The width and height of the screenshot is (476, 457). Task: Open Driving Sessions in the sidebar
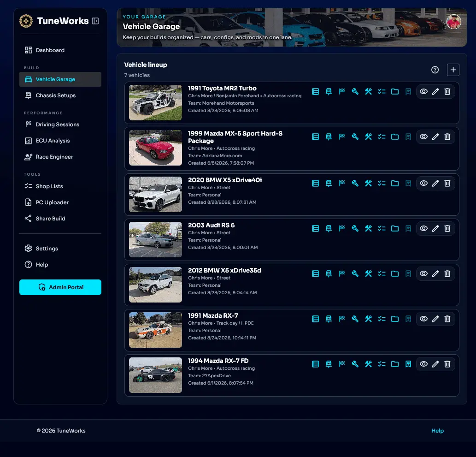(x=60, y=125)
